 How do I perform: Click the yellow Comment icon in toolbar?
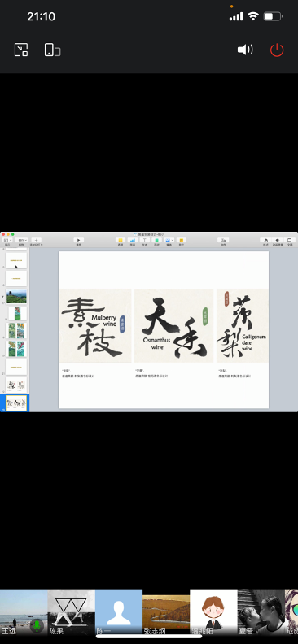(182, 240)
